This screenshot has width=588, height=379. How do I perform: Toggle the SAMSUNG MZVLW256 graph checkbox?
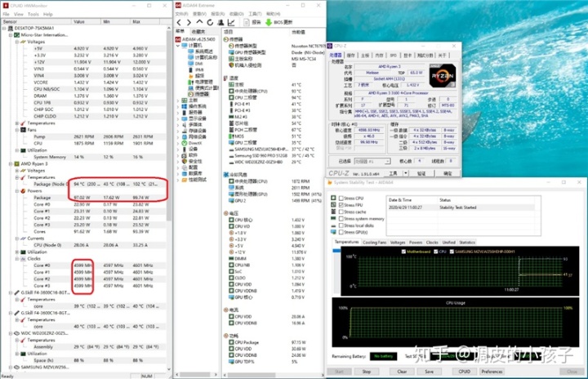click(452, 252)
